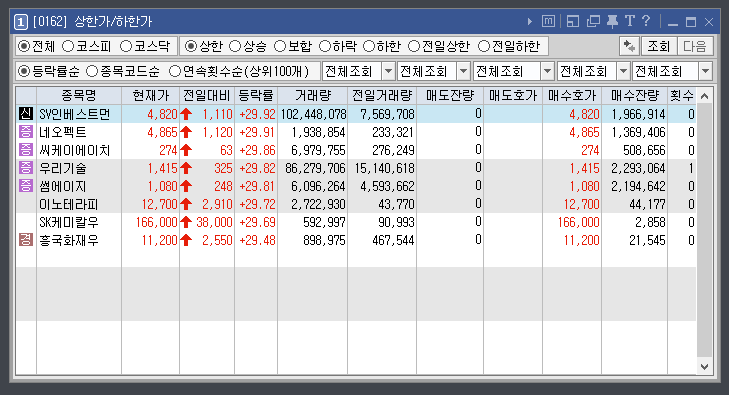Select the 이노테라피 stock name
729x395 pixels.
pyautogui.click(x=69, y=204)
